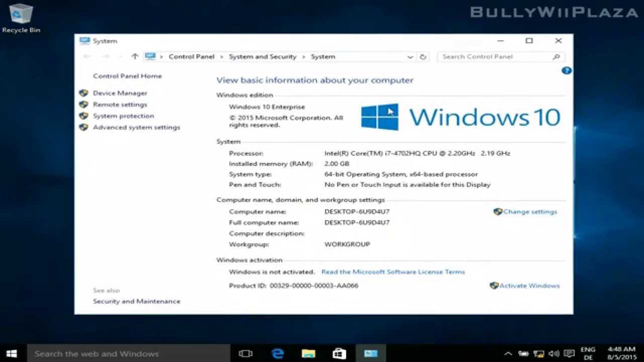Select the Windows 10 Enterprise edition text
Screen dimensions: 644x362
coord(267,107)
